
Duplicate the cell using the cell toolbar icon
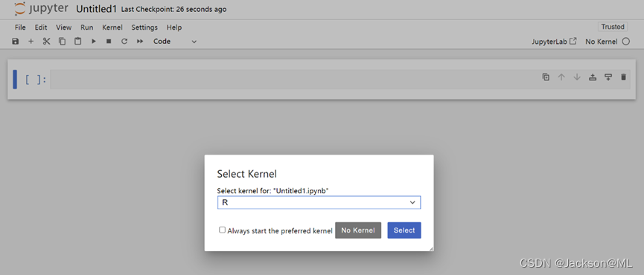[x=546, y=77]
